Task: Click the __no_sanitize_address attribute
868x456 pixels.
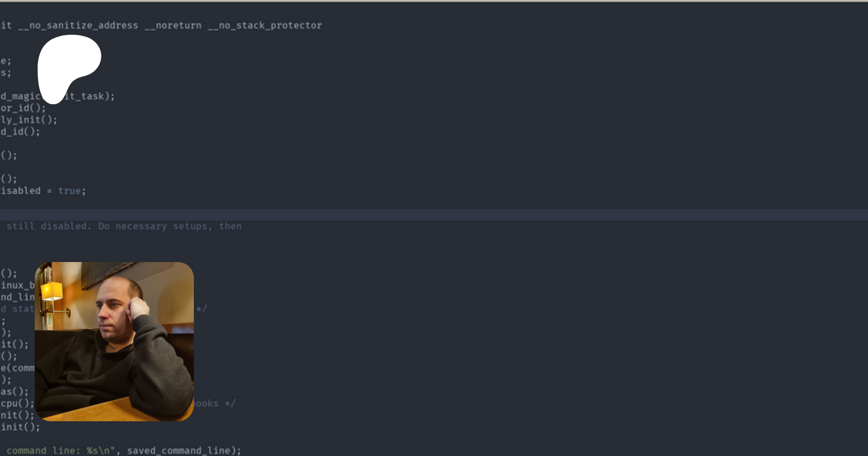Action: pos(78,26)
